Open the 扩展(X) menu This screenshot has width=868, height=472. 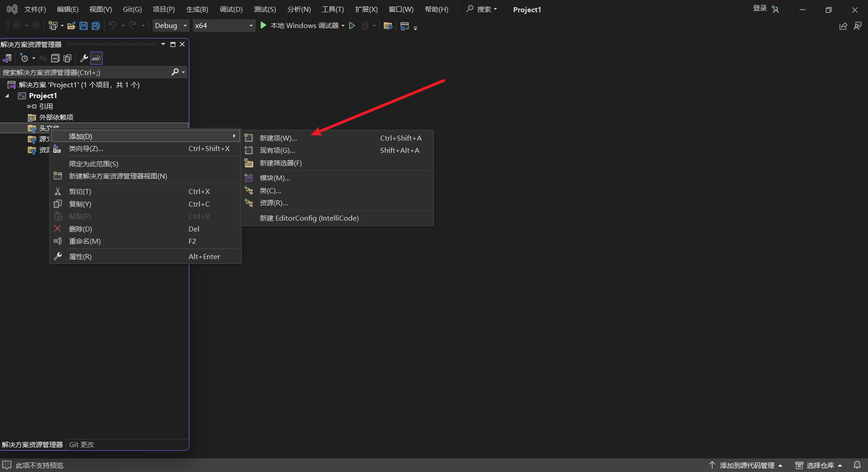[366, 9]
